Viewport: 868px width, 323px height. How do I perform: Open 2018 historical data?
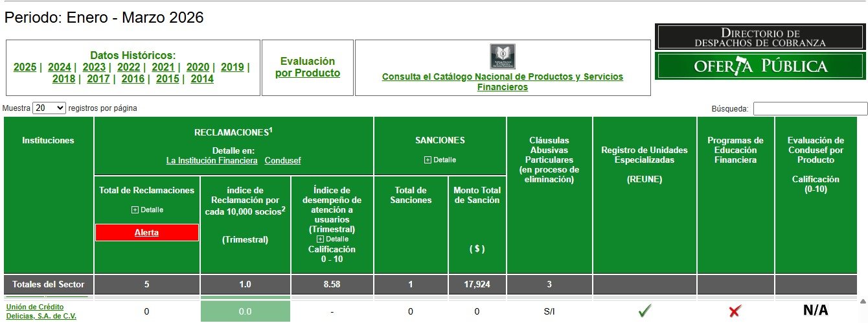click(x=63, y=78)
